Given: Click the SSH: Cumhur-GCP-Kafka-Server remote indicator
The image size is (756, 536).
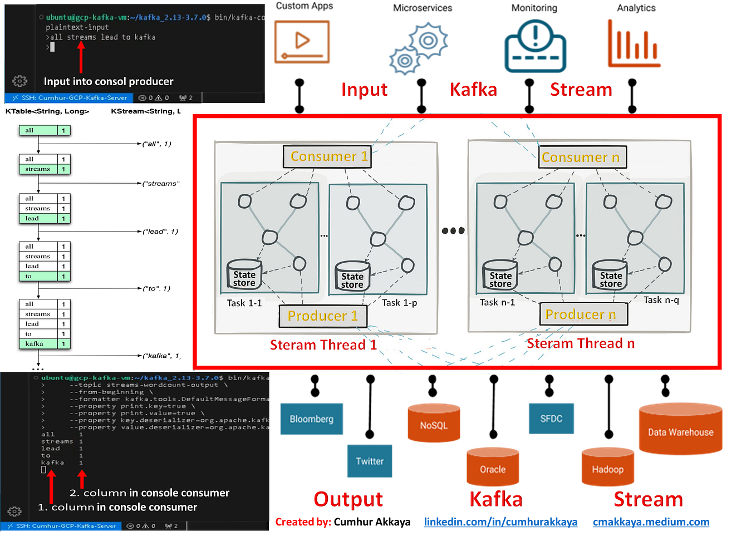Looking at the screenshot, I should pos(67,97).
